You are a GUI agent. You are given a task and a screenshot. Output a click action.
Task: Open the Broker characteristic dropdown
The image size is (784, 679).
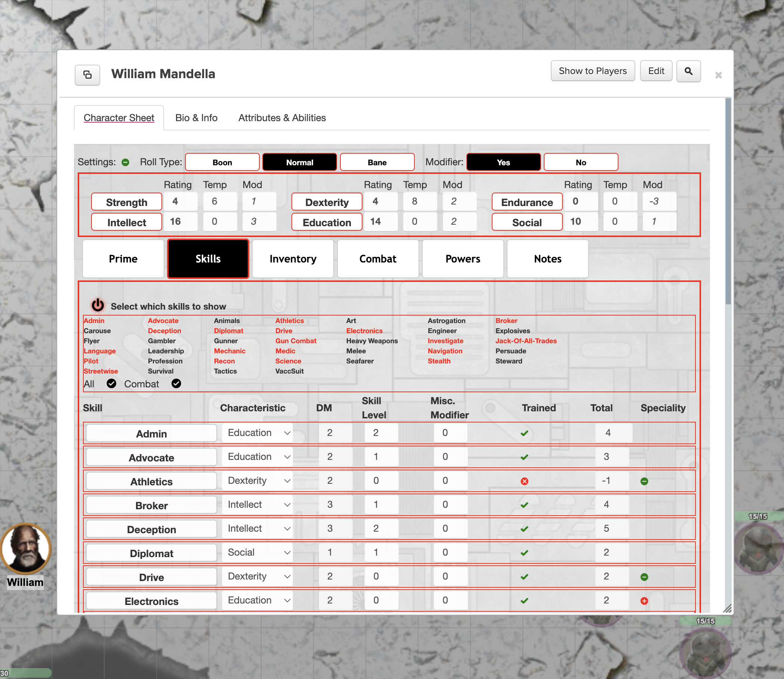click(257, 504)
